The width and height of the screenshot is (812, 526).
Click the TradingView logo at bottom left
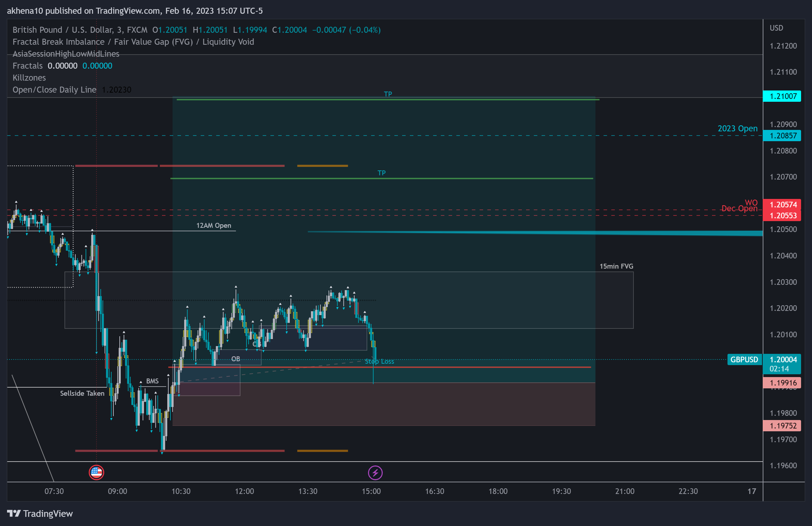click(x=40, y=514)
